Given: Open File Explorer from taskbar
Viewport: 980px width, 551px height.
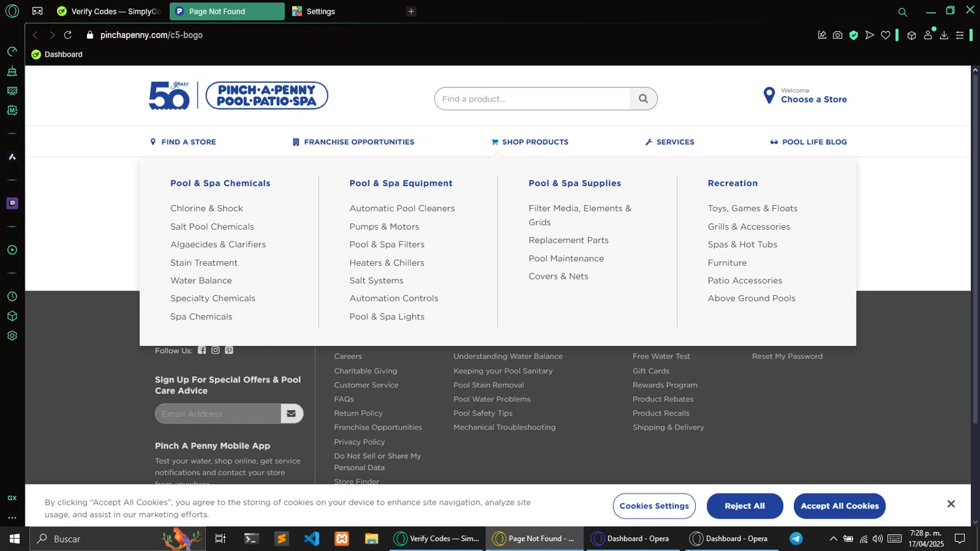Looking at the screenshot, I should pyautogui.click(x=372, y=539).
